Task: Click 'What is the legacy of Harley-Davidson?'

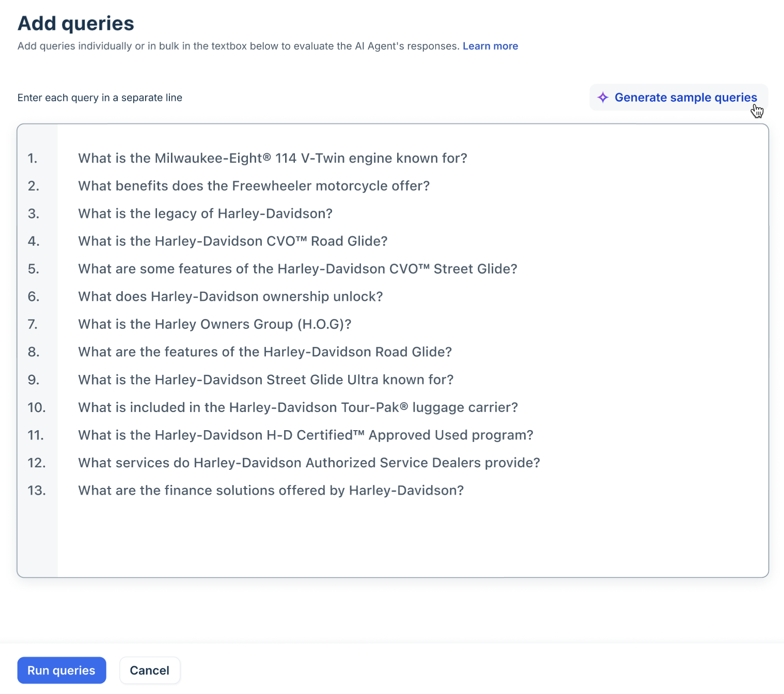Action: 205,214
